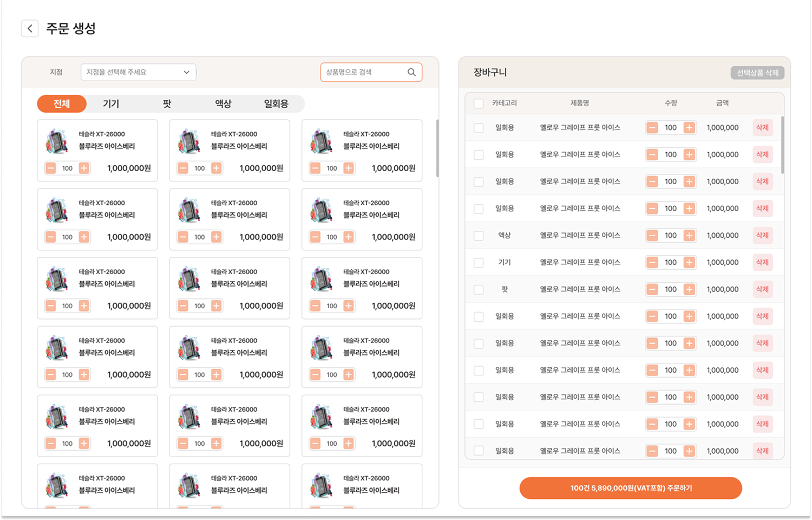Click the product list vertical scrollbar
The width and height of the screenshot is (812, 520).
(437, 148)
